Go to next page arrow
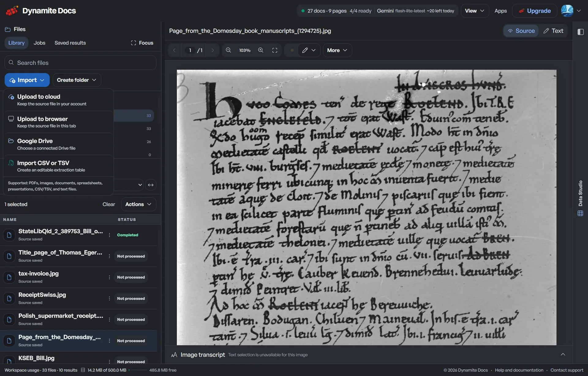Viewport: 588px width, 376px height. pyautogui.click(x=213, y=50)
